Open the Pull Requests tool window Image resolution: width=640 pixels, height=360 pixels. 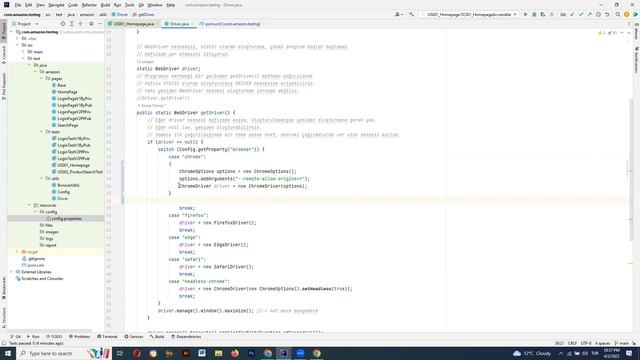click(x=4, y=87)
